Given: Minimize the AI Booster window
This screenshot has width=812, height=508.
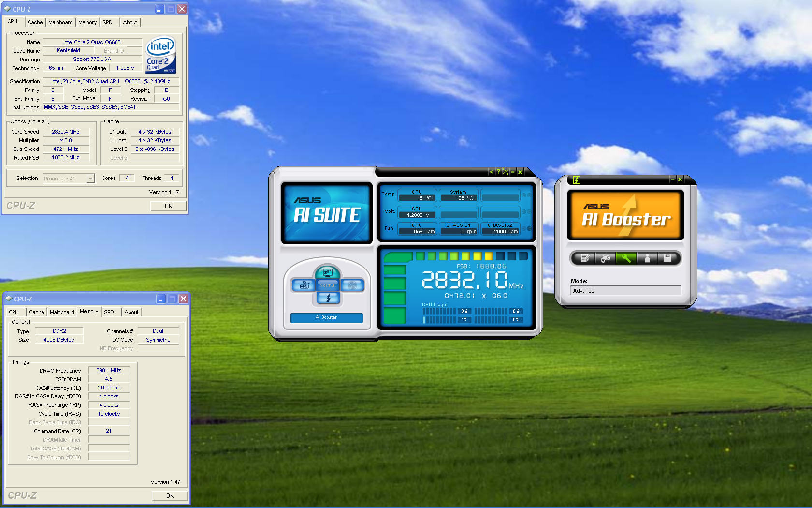Looking at the screenshot, I should coord(672,179).
